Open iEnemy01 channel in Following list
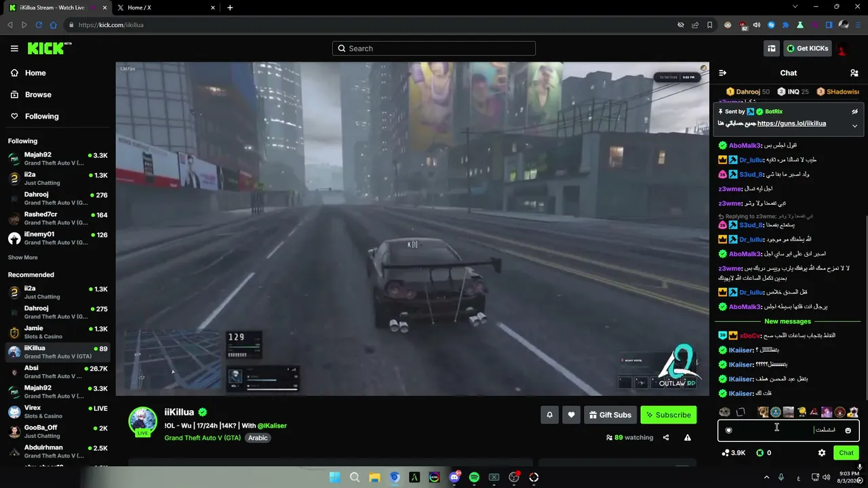Viewport: 868px width, 488px height. tap(58, 238)
